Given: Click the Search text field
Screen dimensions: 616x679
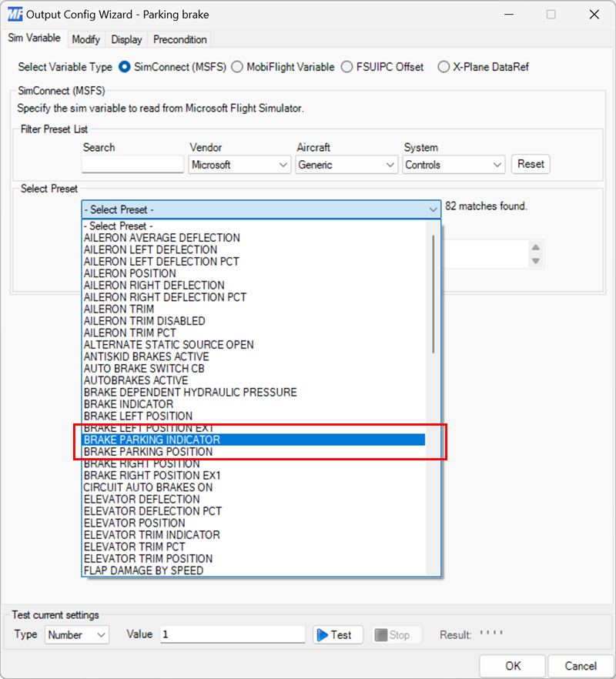Looking at the screenshot, I should pyautogui.click(x=131, y=164).
